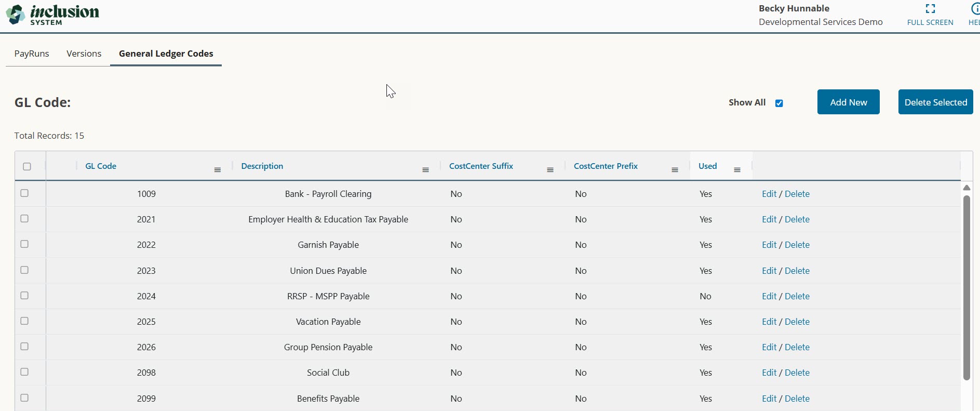Delete the Social Club entry
This screenshot has height=411, width=980.
(x=797, y=373)
